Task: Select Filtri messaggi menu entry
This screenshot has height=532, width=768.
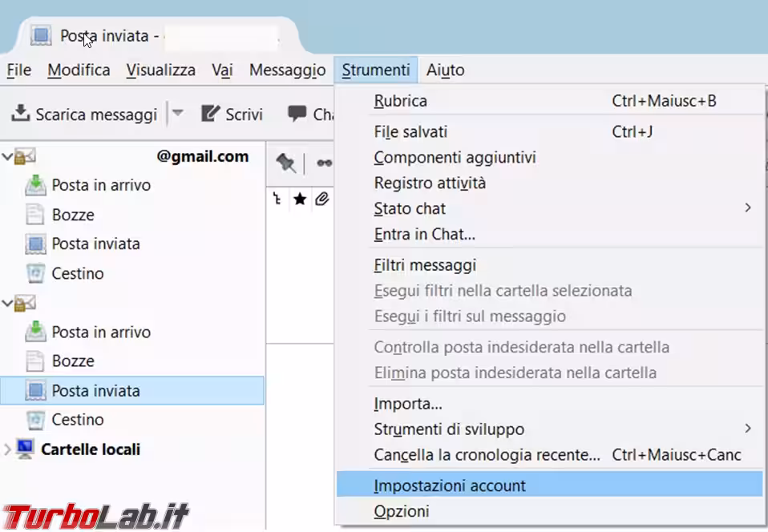Action: pyautogui.click(x=425, y=264)
